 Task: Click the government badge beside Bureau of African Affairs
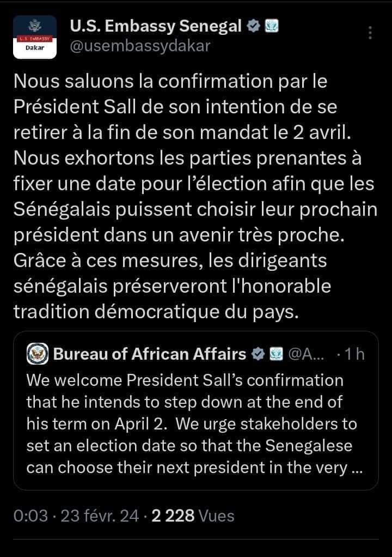point(275,354)
